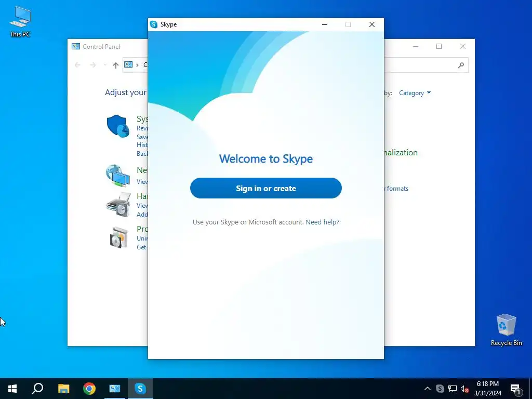Minimize the Skype window
This screenshot has height=399, width=532.
(x=325, y=24)
